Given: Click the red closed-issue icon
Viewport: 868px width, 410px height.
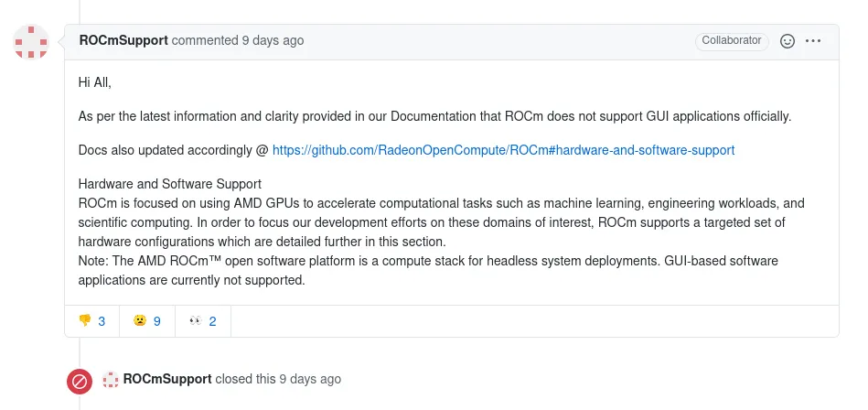Looking at the screenshot, I should pos(80,381).
